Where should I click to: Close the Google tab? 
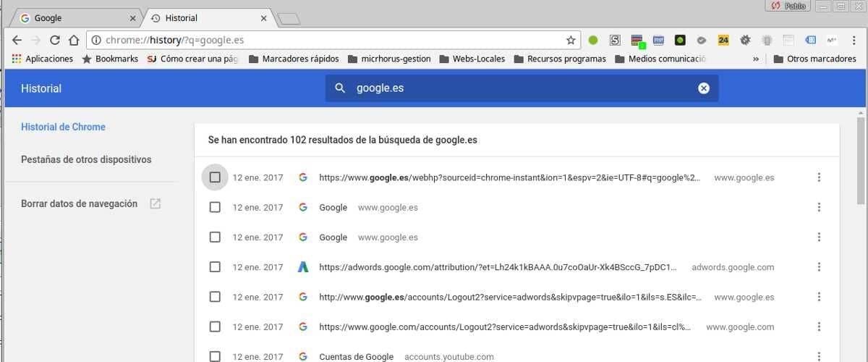(132, 18)
